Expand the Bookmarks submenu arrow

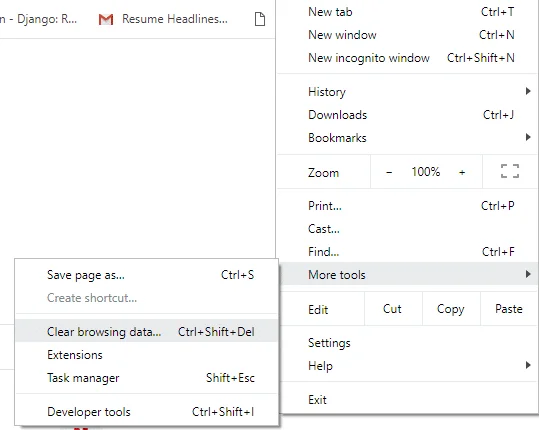click(x=528, y=137)
